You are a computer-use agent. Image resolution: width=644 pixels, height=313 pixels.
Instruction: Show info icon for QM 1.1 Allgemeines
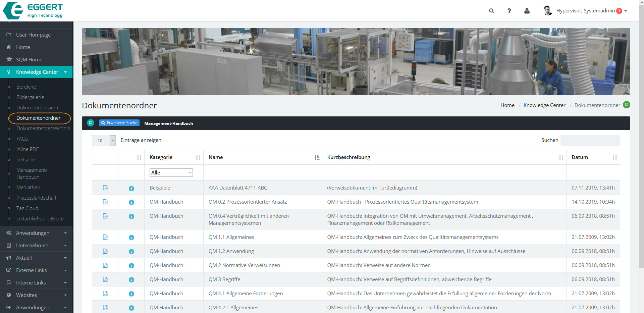[131, 238]
